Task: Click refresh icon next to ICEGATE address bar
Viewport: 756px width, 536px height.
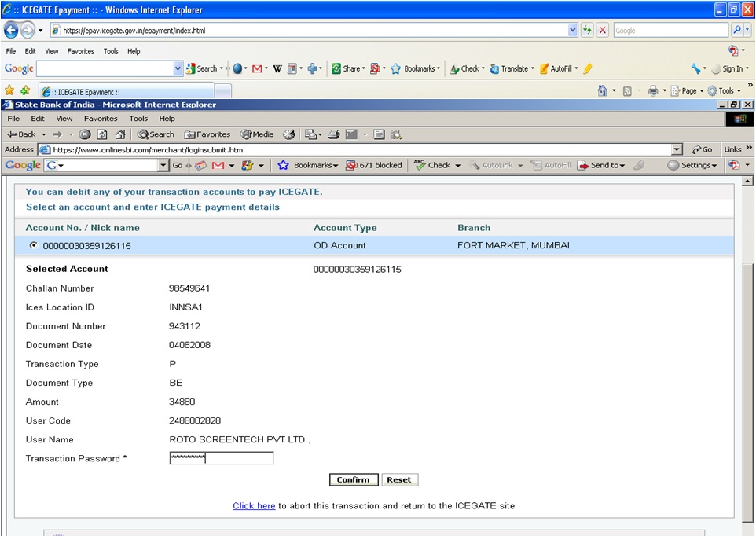Action: [587, 31]
